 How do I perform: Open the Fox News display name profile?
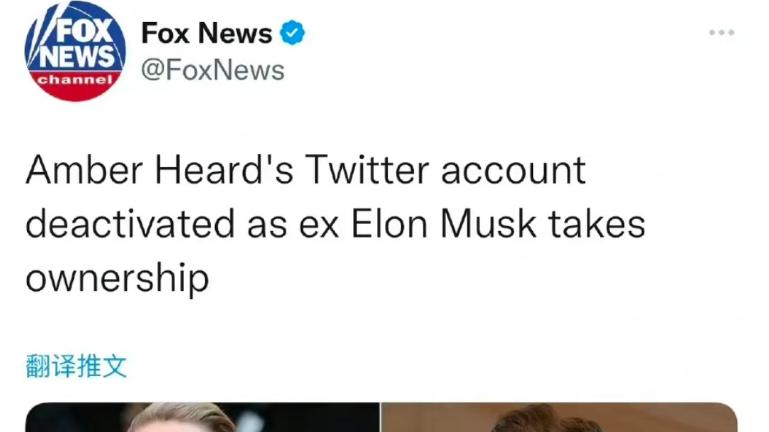[206, 33]
